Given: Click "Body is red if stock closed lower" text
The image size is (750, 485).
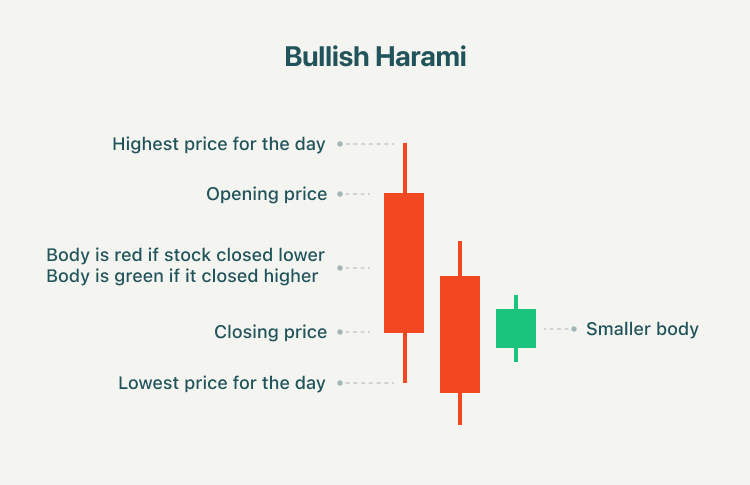Looking at the screenshot, I should click(x=186, y=255).
